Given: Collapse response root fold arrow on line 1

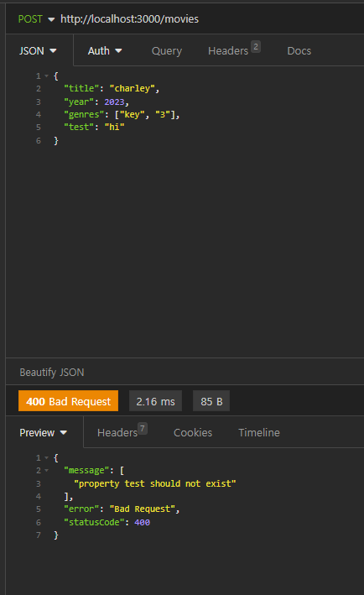Looking at the screenshot, I should pyautogui.click(x=47, y=457).
